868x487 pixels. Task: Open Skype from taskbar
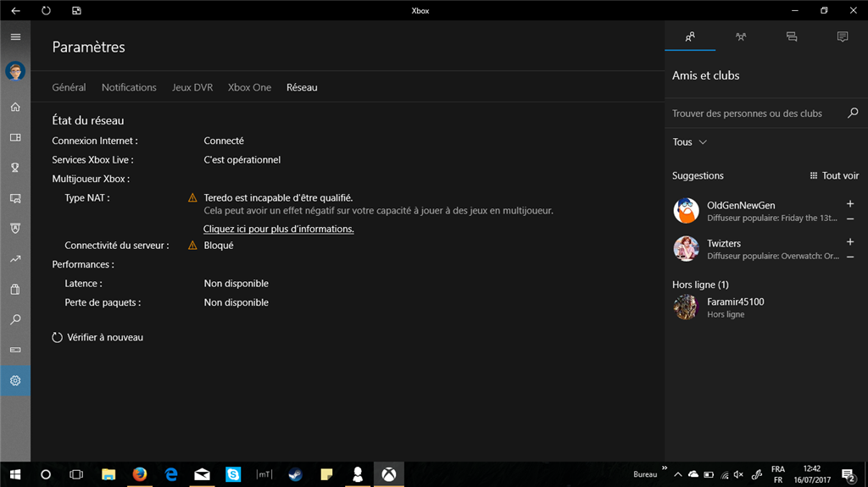coord(233,474)
